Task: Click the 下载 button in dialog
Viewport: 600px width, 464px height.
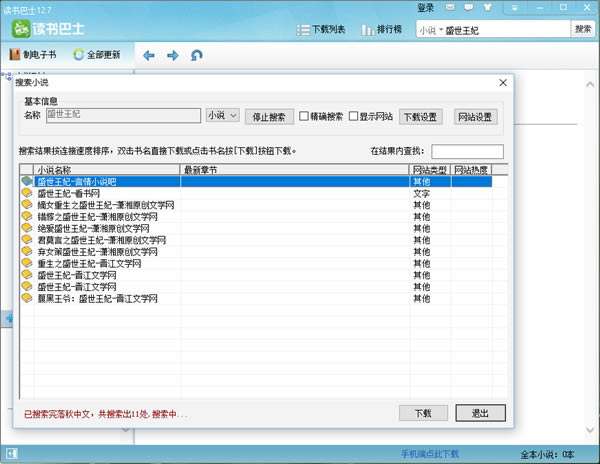Action: (423, 413)
